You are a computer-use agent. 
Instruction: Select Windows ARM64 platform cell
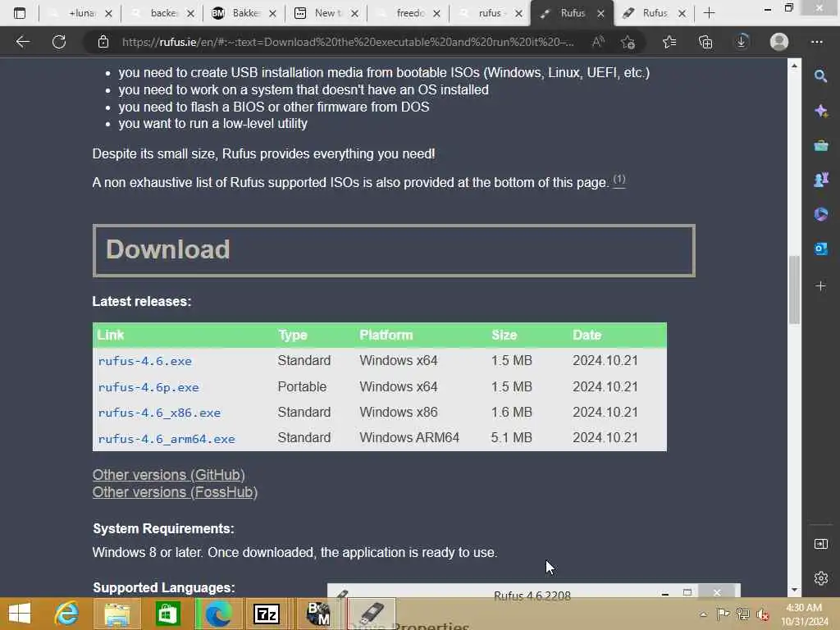(x=409, y=438)
